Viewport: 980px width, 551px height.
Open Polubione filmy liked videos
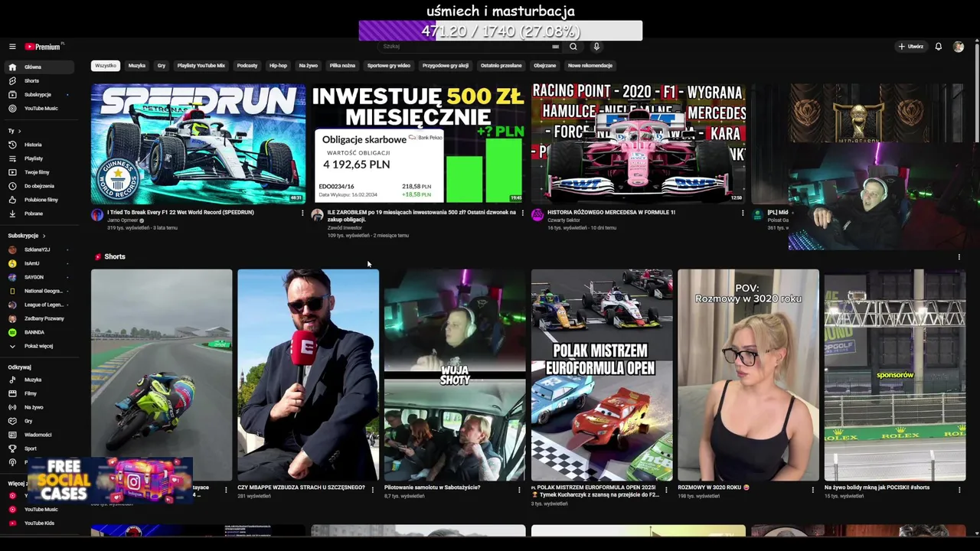tap(38, 200)
